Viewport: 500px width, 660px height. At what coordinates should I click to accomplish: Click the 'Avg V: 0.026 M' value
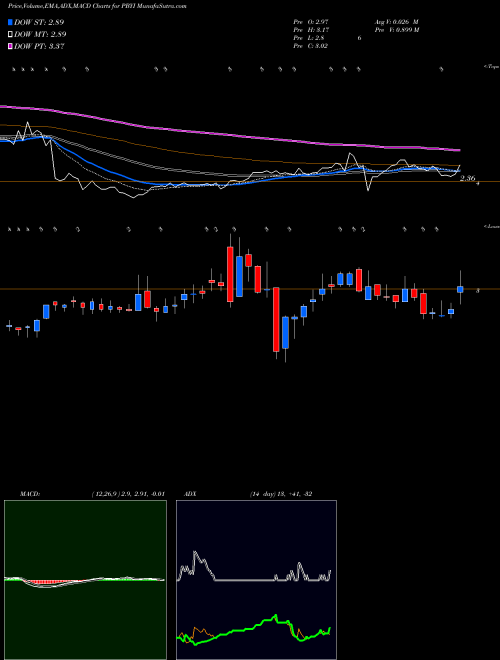(396, 22)
